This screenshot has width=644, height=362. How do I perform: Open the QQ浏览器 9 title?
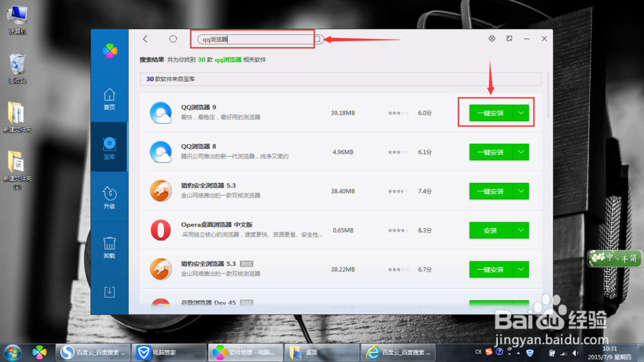click(198, 107)
